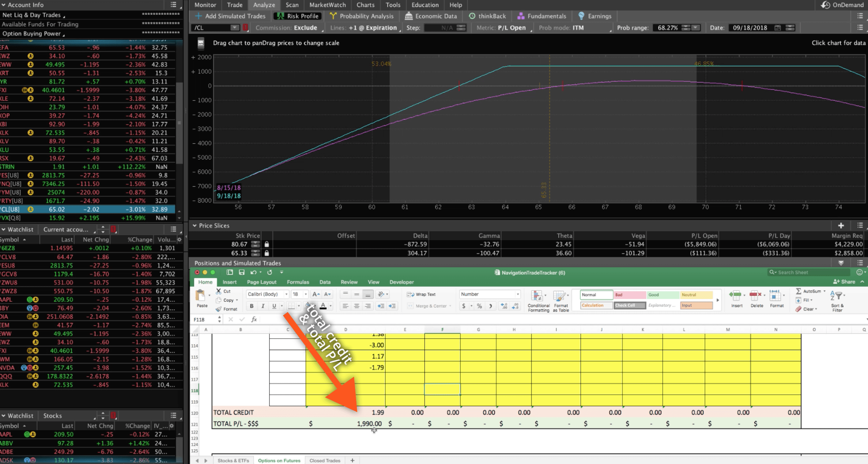The image size is (868, 464).
Task: Click the Excel Undo arrow icon
Action: click(253, 272)
